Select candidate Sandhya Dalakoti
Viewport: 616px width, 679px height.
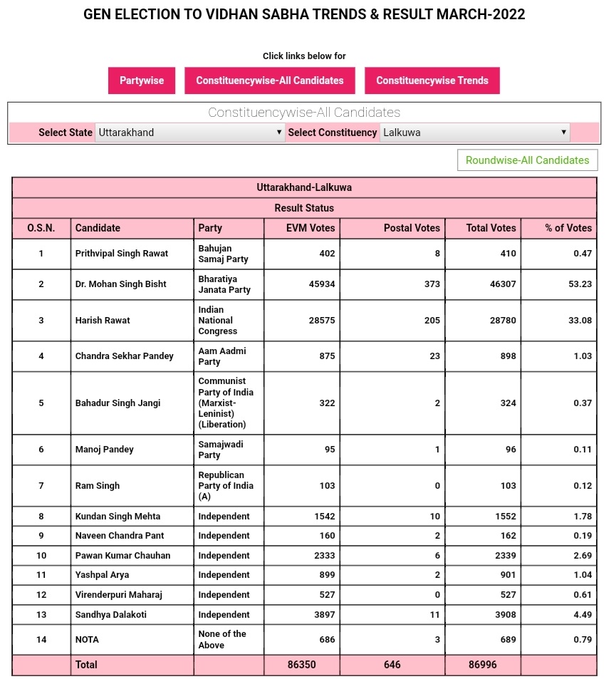coord(111,614)
